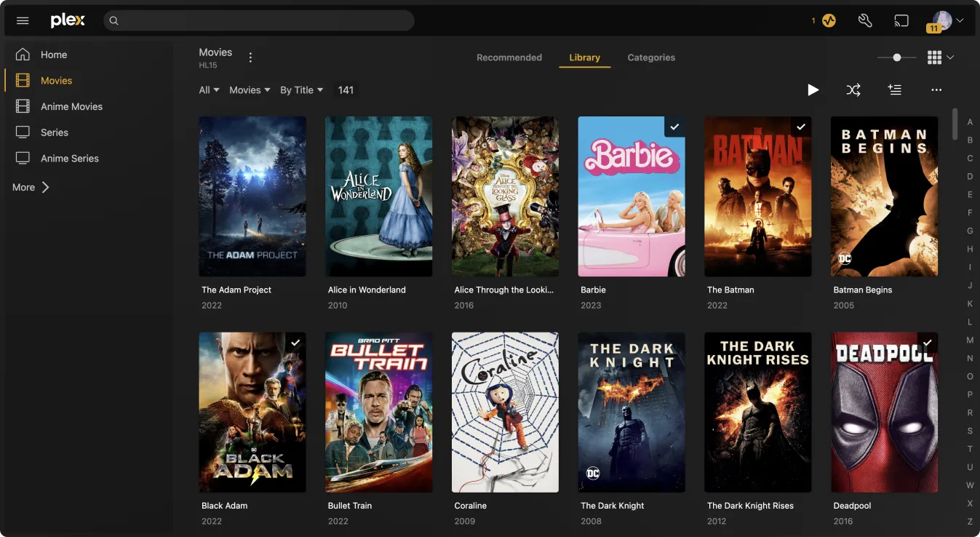Viewport: 980px width, 537px height.
Task: Click inside the search field
Action: click(x=259, y=20)
